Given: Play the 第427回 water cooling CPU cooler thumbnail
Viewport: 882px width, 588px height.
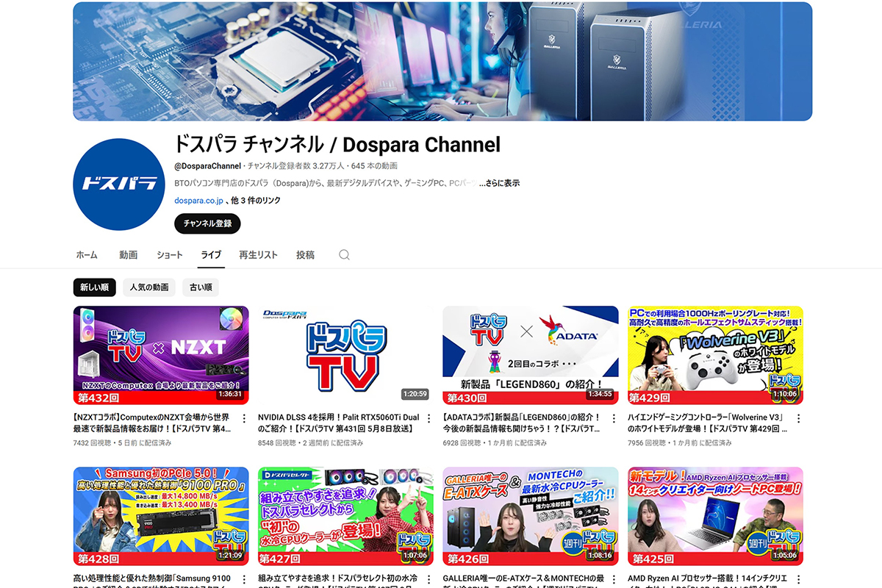Looking at the screenshot, I should tap(345, 516).
